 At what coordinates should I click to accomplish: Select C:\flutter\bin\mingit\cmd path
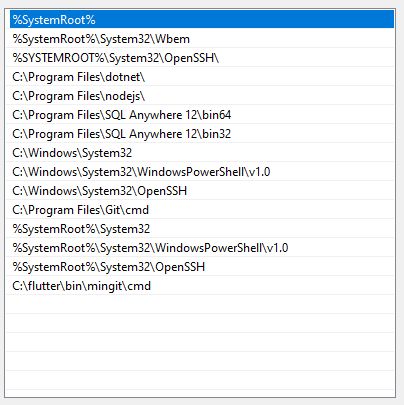click(200, 286)
